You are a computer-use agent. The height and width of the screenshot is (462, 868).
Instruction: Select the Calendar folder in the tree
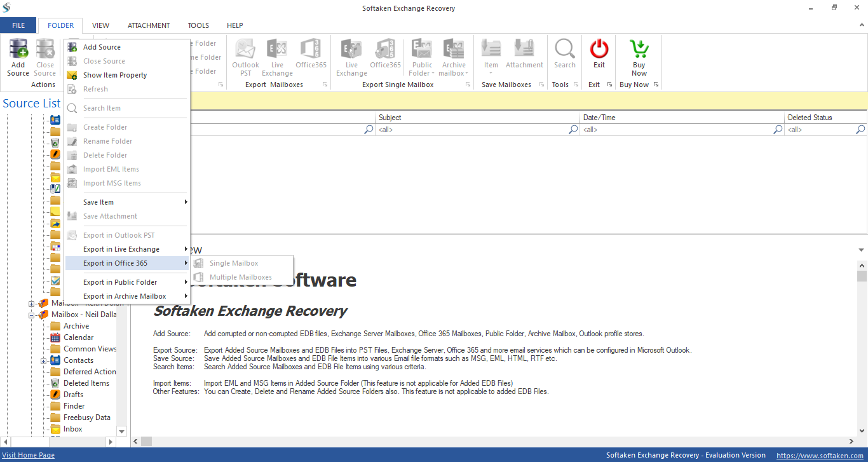pos(78,337)
